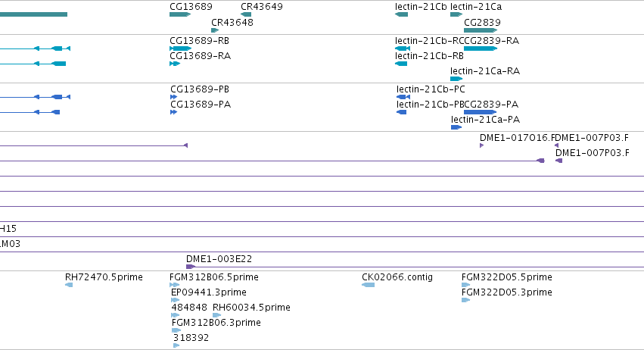Click the CG2839 gene bar glyph
Viewport: 644px width, 350px height.
pos(481,30)
